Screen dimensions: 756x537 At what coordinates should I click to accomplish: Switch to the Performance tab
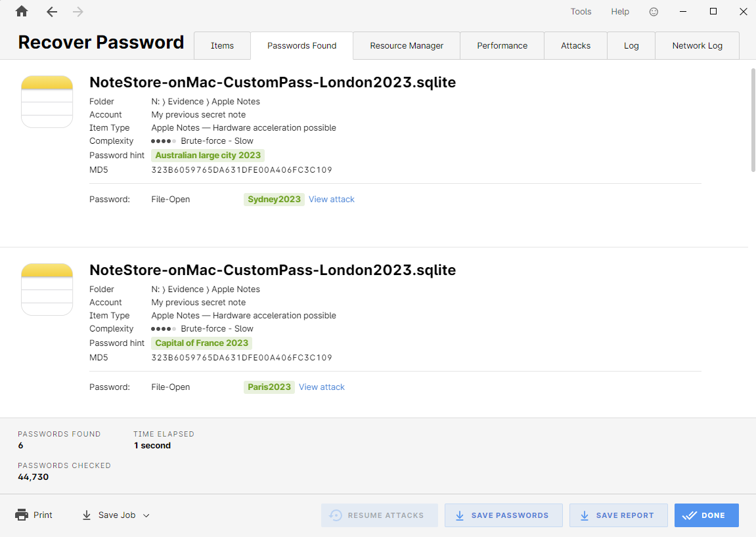coord(502,46)
